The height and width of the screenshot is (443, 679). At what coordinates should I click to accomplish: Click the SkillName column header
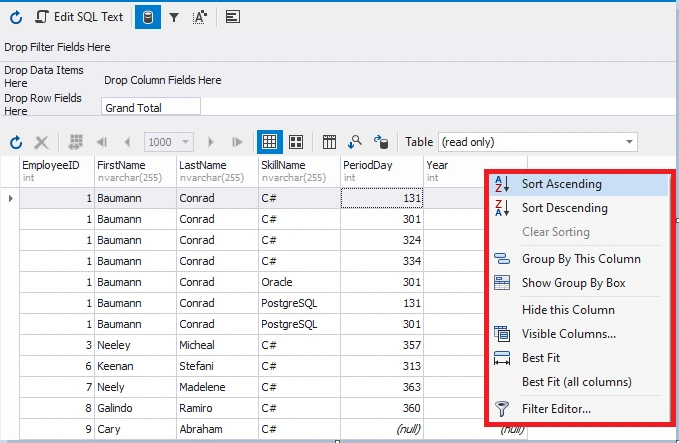299,171
